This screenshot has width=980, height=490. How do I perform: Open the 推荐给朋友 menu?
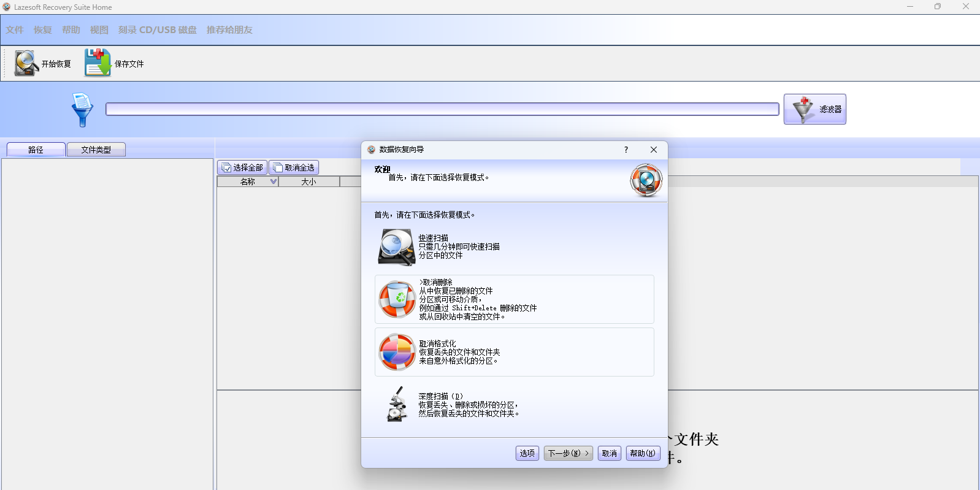point(229,29)
